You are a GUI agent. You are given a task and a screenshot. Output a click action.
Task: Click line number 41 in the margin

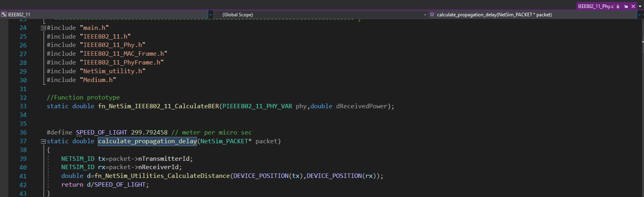23,176
